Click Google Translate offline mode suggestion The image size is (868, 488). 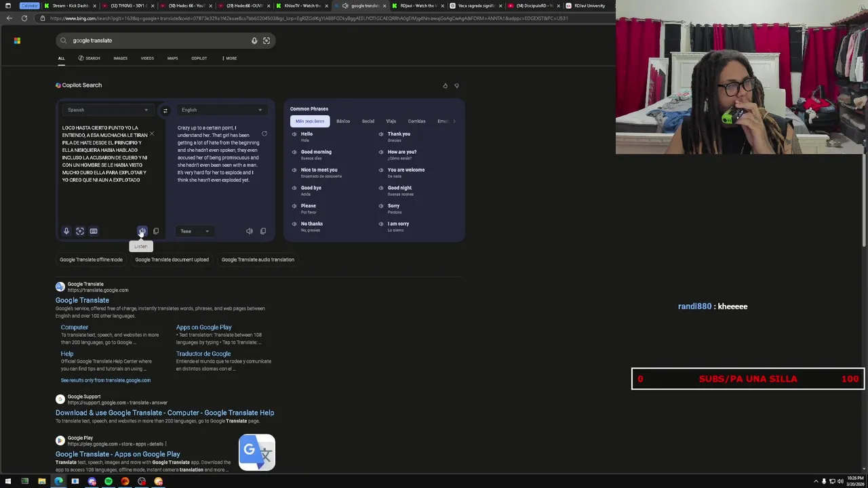(91, 260)
